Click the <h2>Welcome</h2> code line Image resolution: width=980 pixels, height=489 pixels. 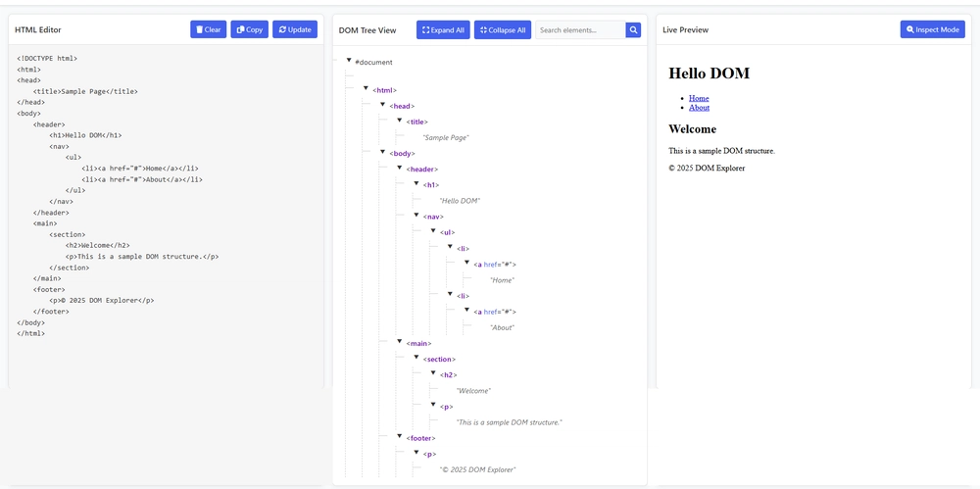[x=98, y=246]
